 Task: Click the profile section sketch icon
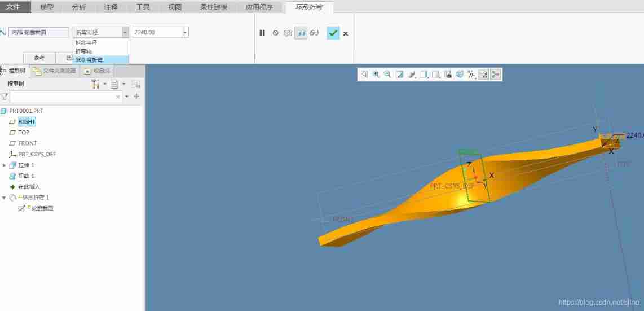click(3, 33)
